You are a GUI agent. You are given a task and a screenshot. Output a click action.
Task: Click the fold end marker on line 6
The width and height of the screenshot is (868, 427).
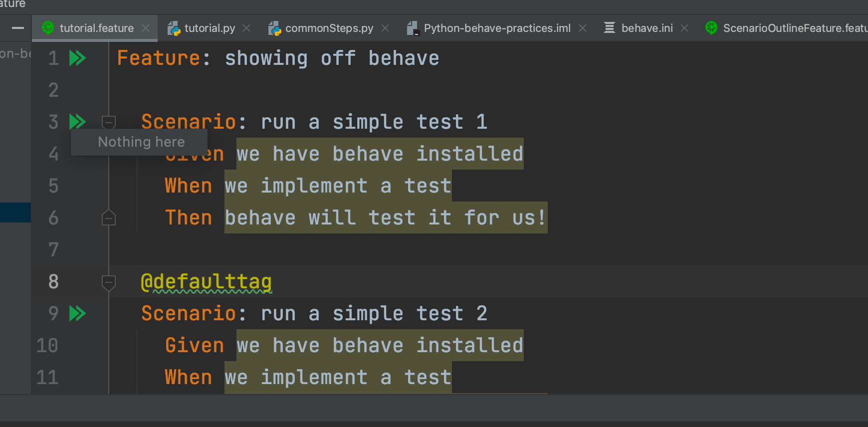(x=108, y=218)
